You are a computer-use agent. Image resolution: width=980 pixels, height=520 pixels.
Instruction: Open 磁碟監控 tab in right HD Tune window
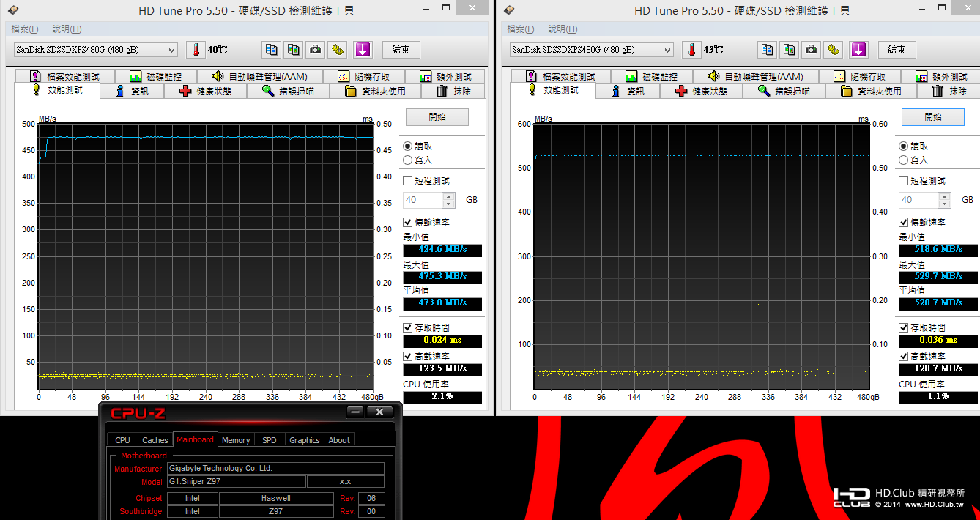651,76
